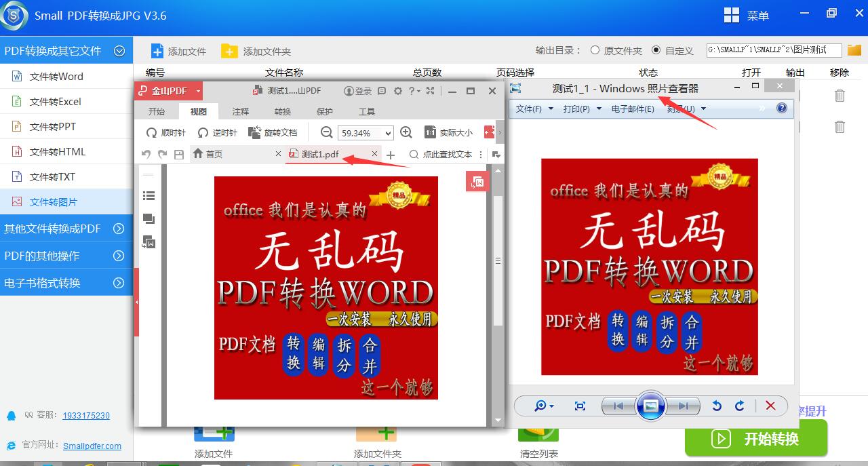
Task: Select the 原文件夹 radio button
Action: [595, 50]
